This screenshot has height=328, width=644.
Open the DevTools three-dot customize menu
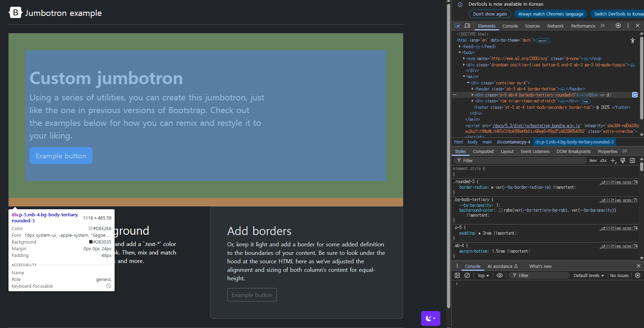coord(628,25)
